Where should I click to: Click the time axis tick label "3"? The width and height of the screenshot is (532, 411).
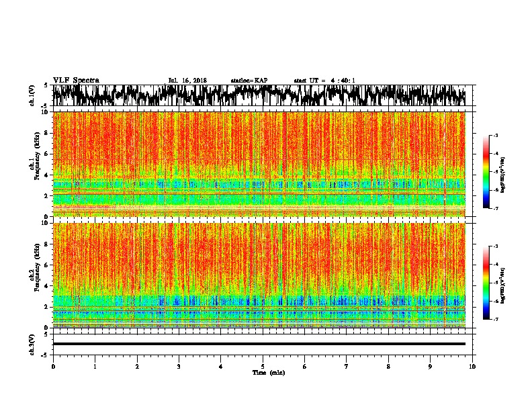coord(179,367)
